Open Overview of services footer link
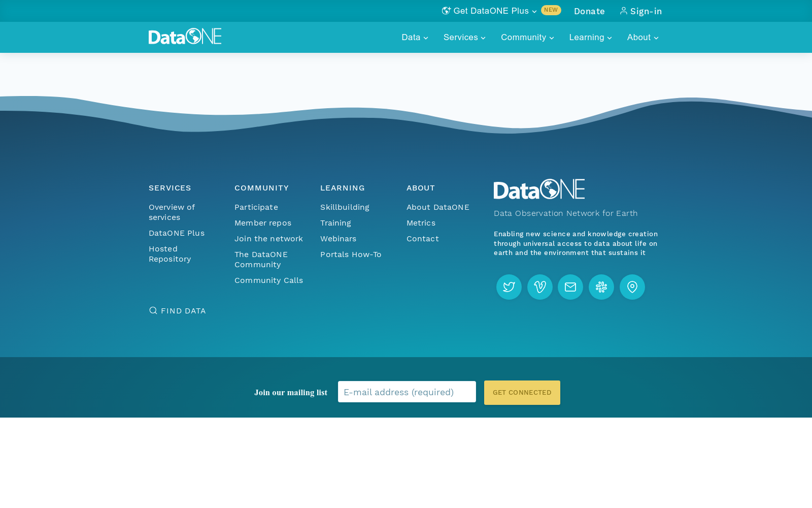 pyautogui.click(x=172, y=212)
